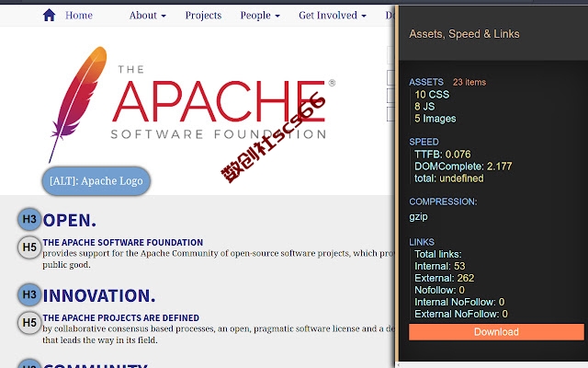Click the Internal: 53 row

440,266
